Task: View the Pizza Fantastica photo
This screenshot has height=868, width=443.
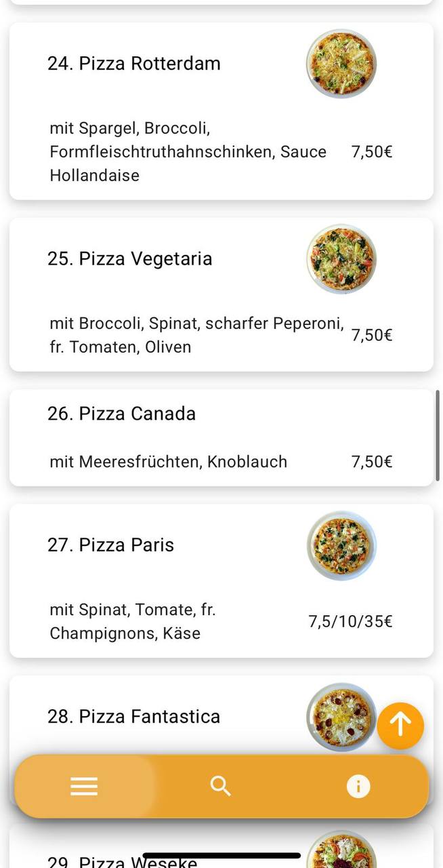Action: click(x=341, y=716)
